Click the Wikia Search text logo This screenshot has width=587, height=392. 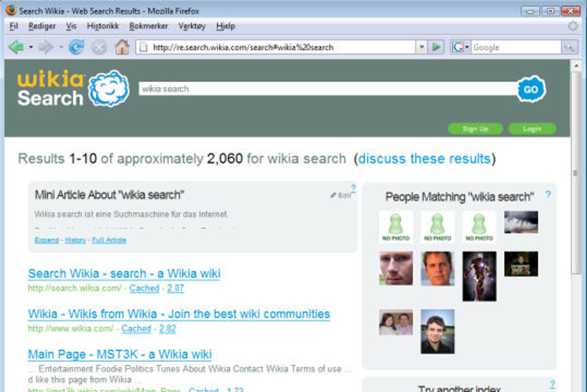coord(50,88)
